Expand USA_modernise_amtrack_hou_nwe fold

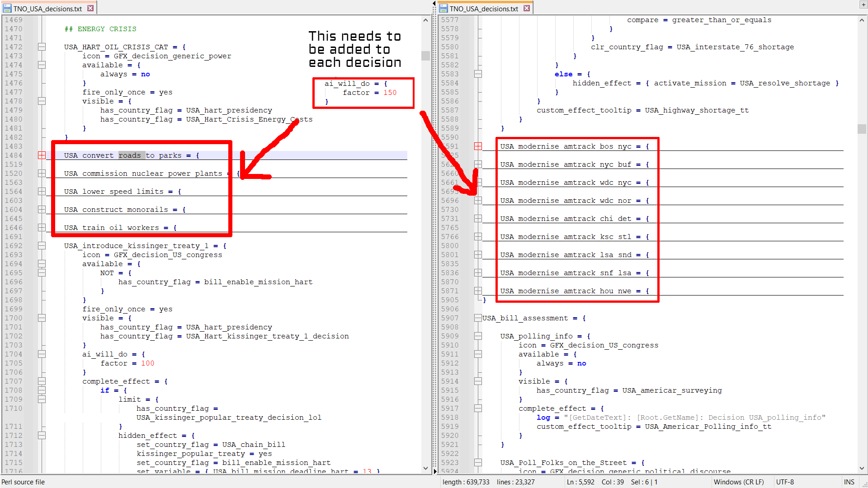coord(478,291)
